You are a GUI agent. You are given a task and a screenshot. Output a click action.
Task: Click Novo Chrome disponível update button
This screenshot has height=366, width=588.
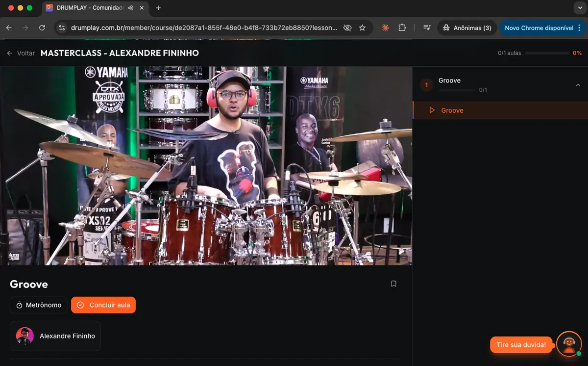point(539,28)
